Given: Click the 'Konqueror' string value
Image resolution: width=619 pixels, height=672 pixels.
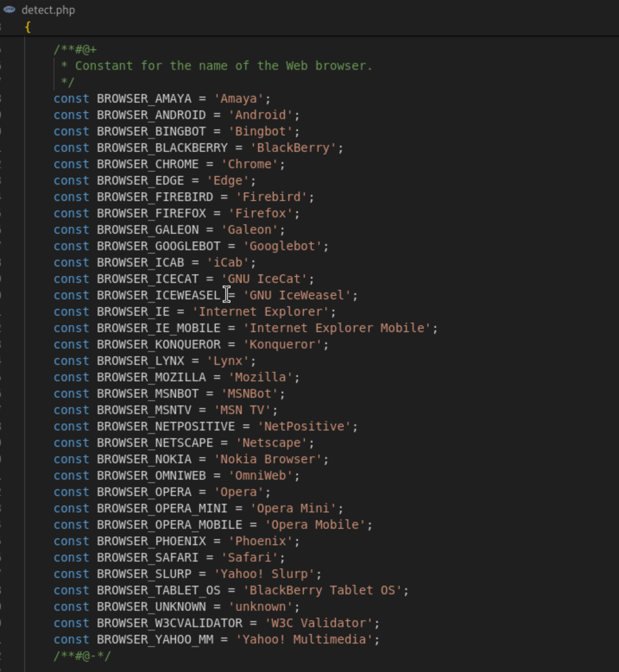Looking at the screenshot, I should click(x=282, y=345).
